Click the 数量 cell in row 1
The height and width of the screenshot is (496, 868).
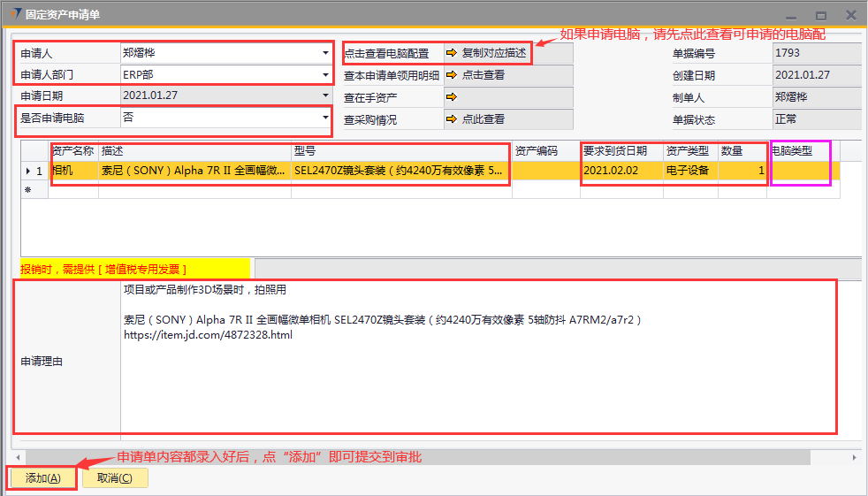click(742, 171)
